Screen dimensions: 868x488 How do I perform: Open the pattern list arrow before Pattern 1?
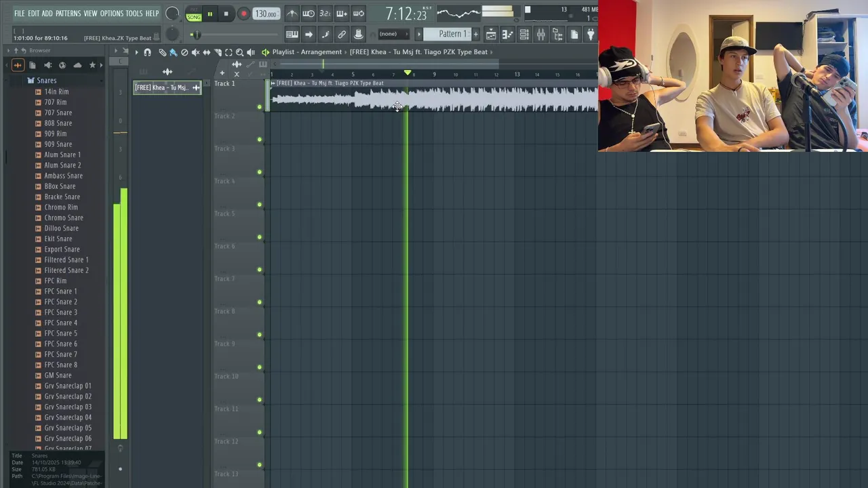418,34
